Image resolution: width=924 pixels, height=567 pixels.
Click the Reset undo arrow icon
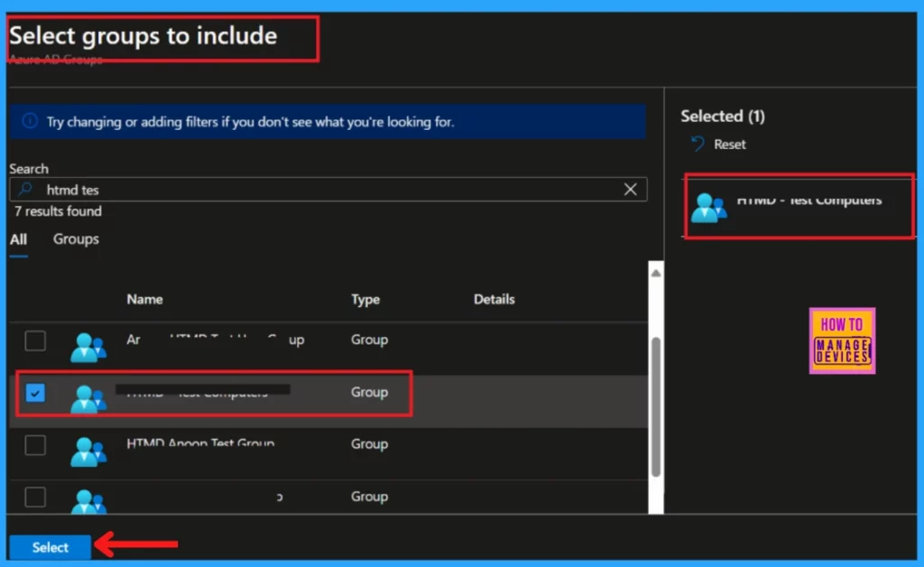tap(698, 144)
